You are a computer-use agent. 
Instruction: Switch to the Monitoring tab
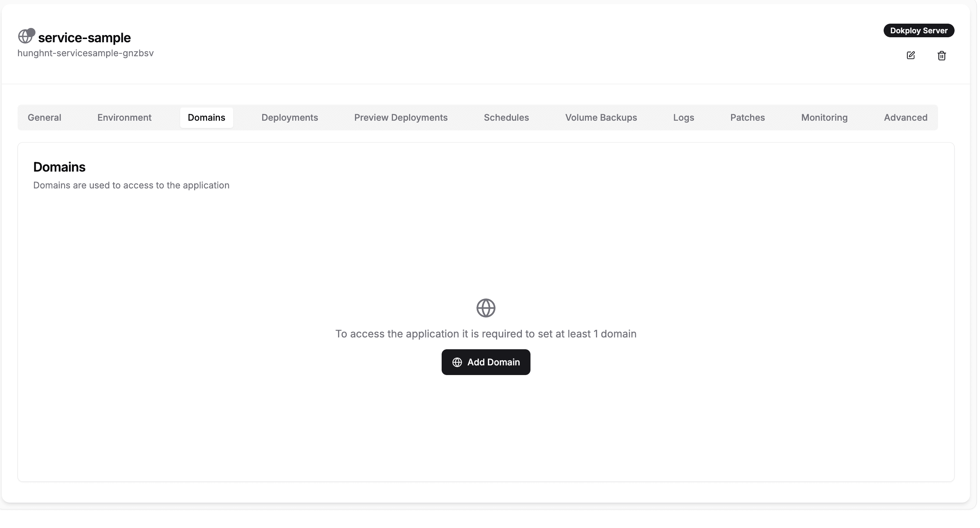click(x=824, y=117)
